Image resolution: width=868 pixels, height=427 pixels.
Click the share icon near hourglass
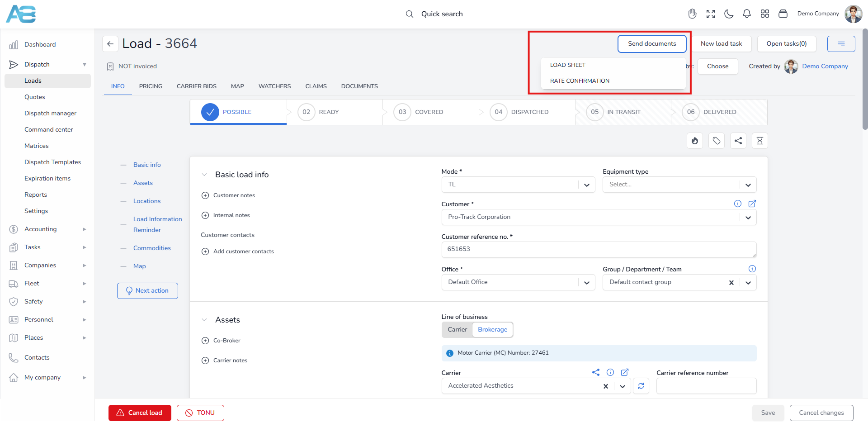(738, 141)
